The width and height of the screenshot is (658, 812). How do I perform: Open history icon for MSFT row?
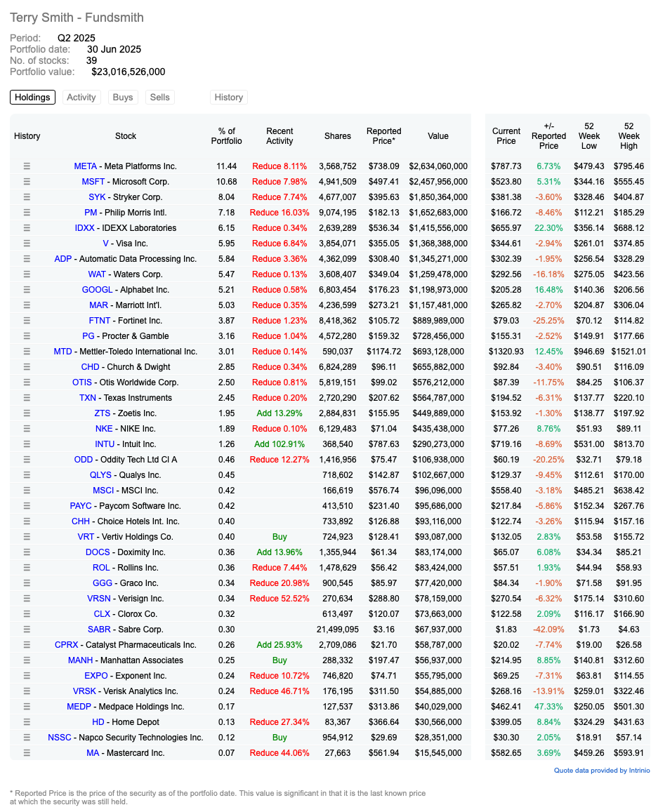coord(27,182)
